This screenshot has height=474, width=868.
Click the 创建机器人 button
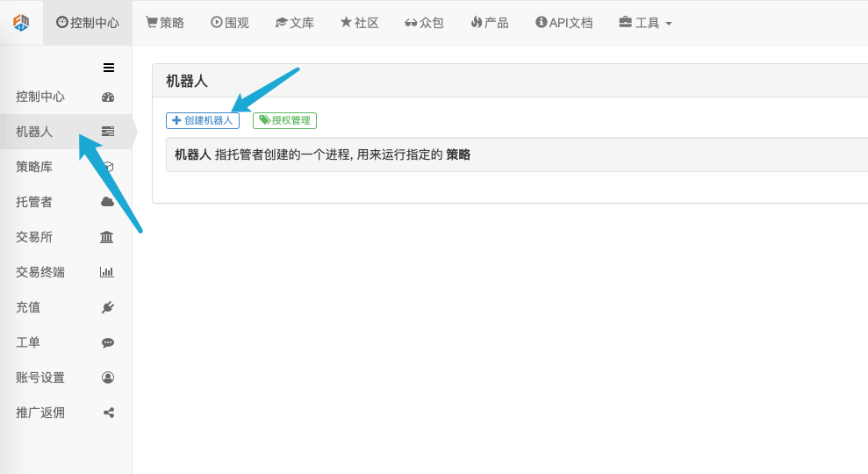(203, 120)
